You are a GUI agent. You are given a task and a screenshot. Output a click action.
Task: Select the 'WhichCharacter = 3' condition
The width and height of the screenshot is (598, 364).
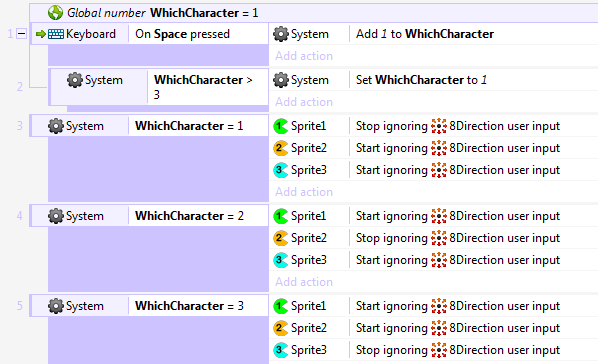click(x=189, y=306)
